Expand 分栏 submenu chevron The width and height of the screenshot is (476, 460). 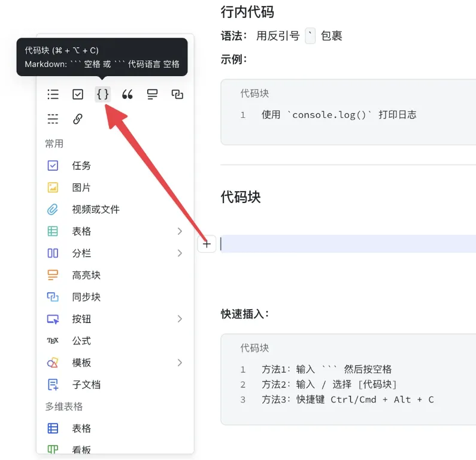[180, 253]
